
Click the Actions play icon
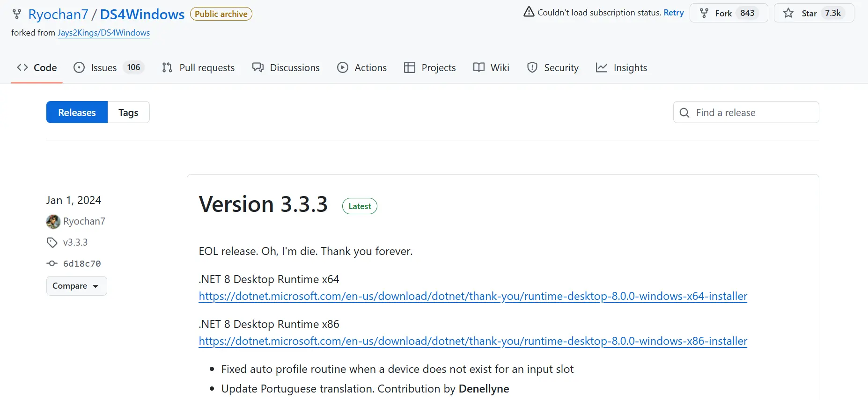coord(343,68)
